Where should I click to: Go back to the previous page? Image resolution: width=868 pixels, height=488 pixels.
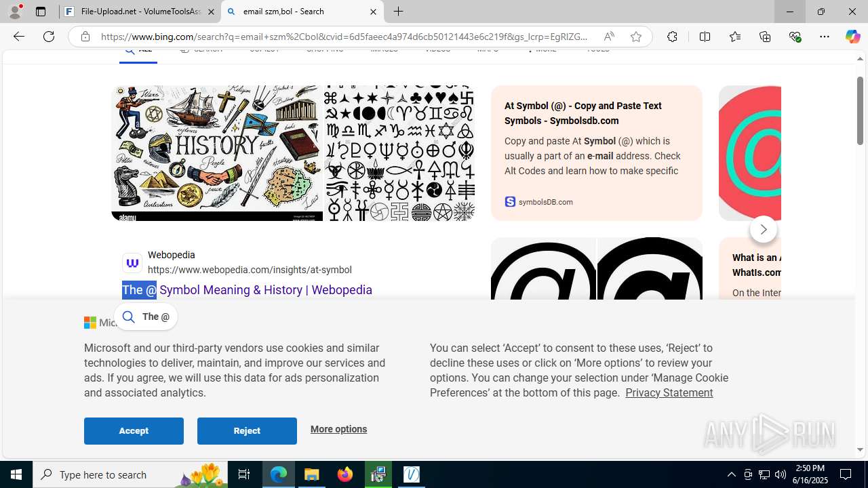click(x=18, y=37)
